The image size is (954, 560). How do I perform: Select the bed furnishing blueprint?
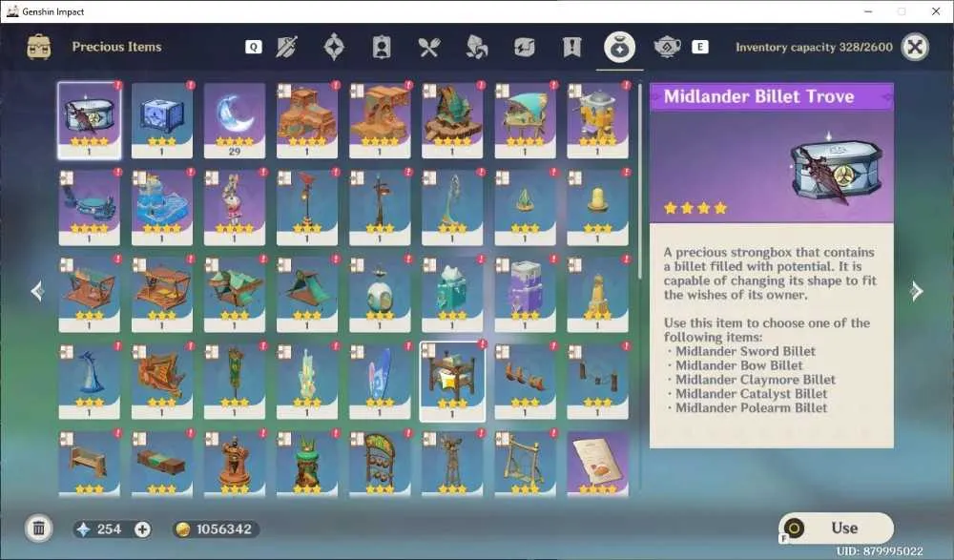pos(452,381)
